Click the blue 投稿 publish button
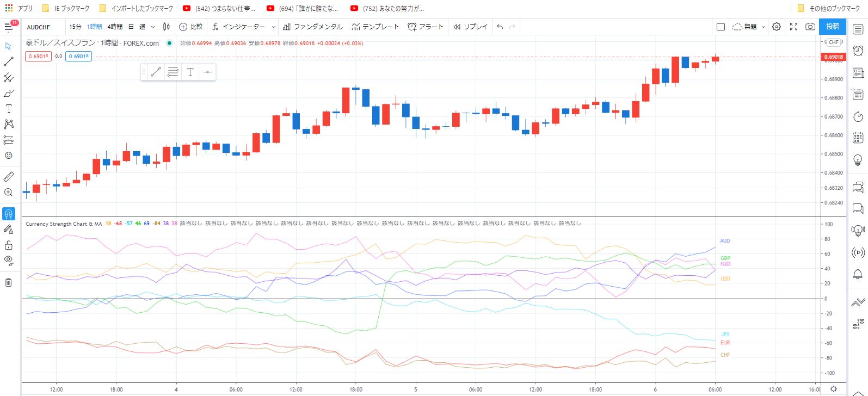This screenshot has height=396, width=868. point(833,27)
